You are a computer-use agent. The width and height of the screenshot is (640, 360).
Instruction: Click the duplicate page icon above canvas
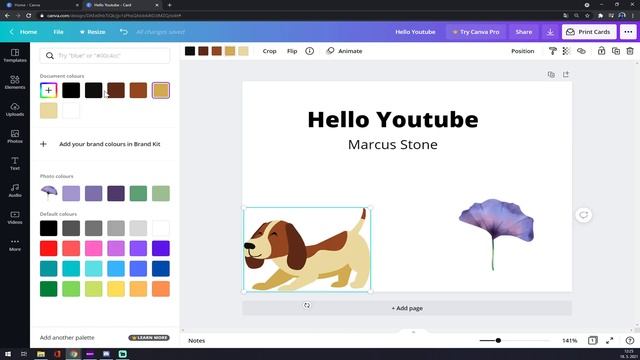pyautogui.click(x=551, y=74)
